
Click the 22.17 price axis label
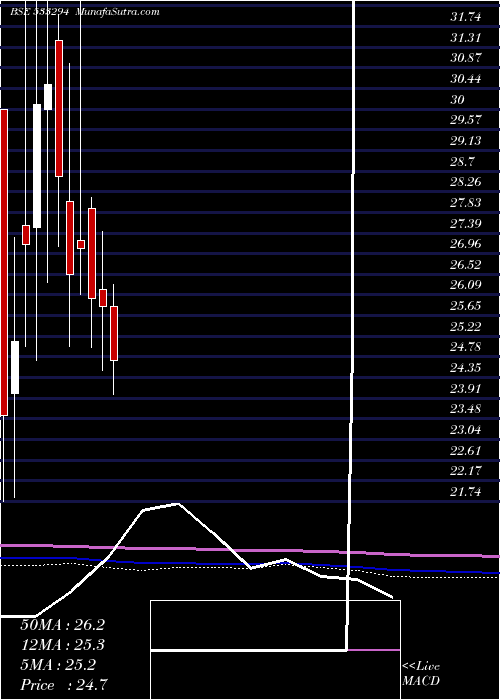pos(466,471)
